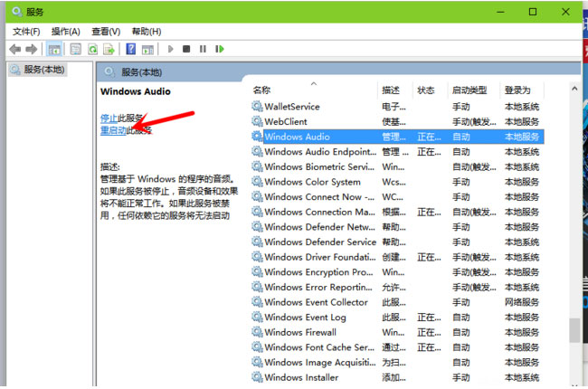This screenshot has height=389, width=588.
Task: Click the Export List toolbar icon
Action: (x=109, y=49)
